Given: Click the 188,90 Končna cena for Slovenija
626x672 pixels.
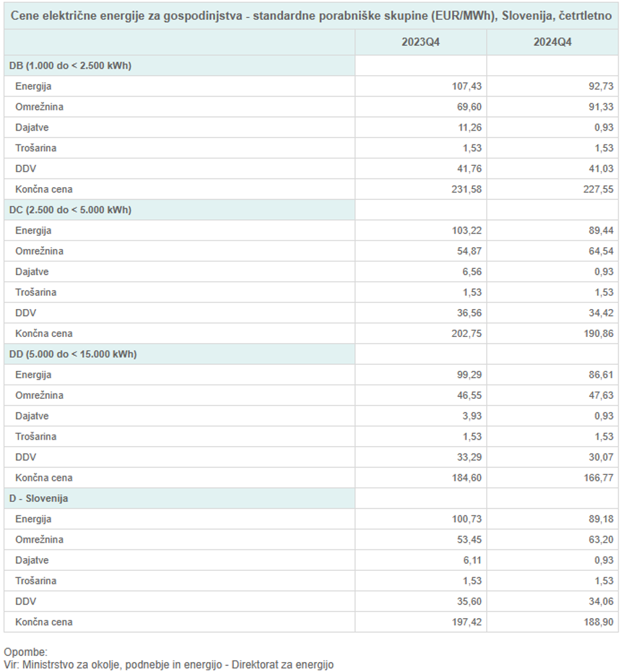Looking at the screenshot, I should click(599, 622).
